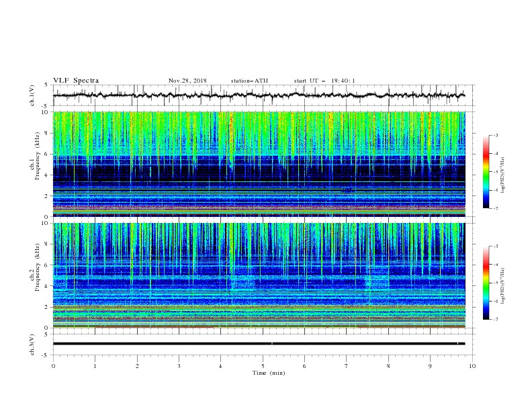Click the ch.1 colorbar "log(PSD)(V²/Hz)" label
The image size is (532, 411).
(503, 175)
